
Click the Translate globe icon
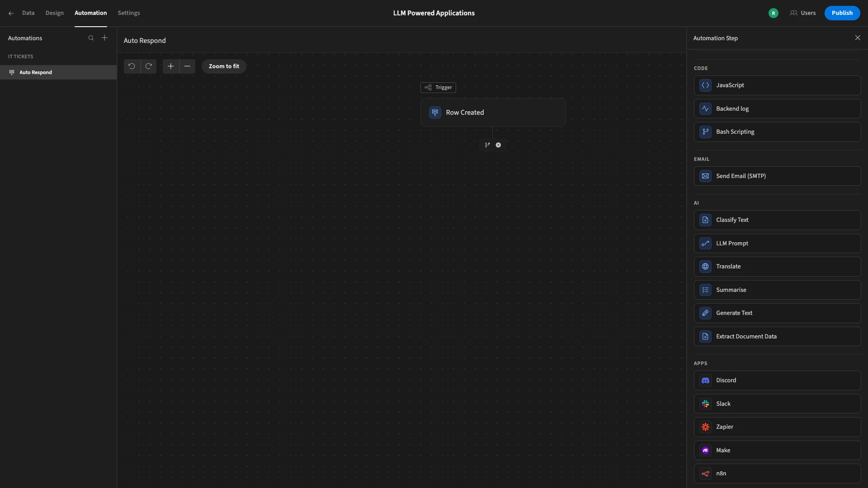pyautogui.click(x=705, y=267)
